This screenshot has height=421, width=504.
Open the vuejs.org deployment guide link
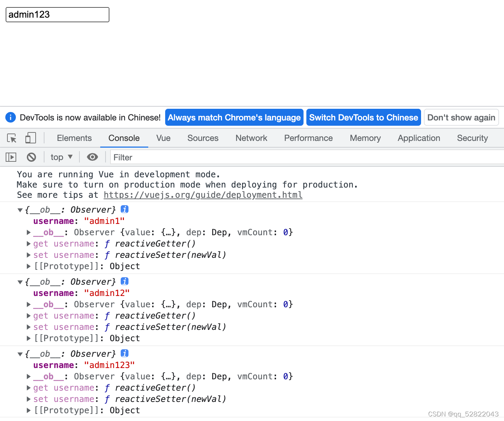(x=203, y=195)
